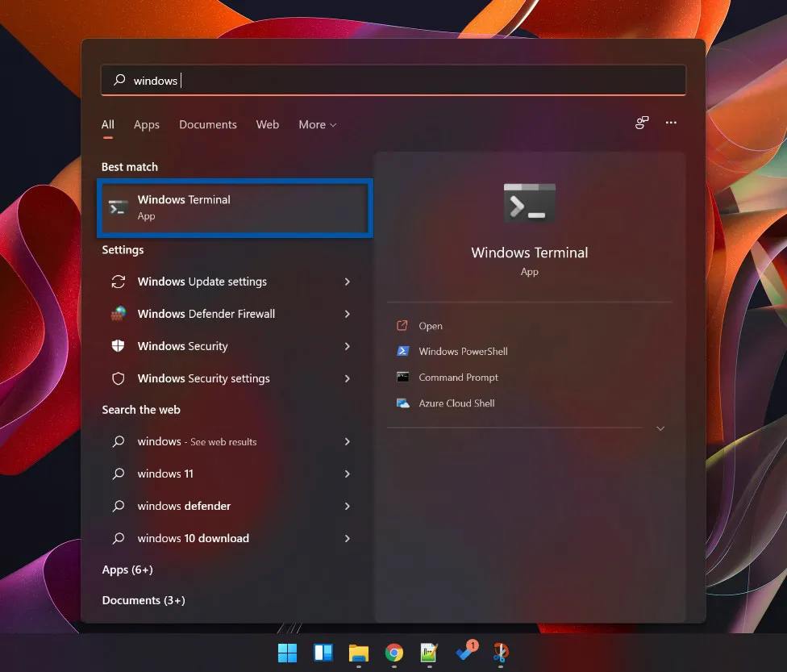Expand the chevron next to Windows Update settings

[347, 282]
